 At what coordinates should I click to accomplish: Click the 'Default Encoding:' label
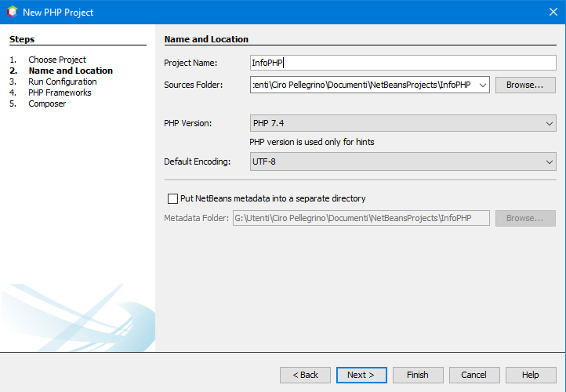coord(197,162)
